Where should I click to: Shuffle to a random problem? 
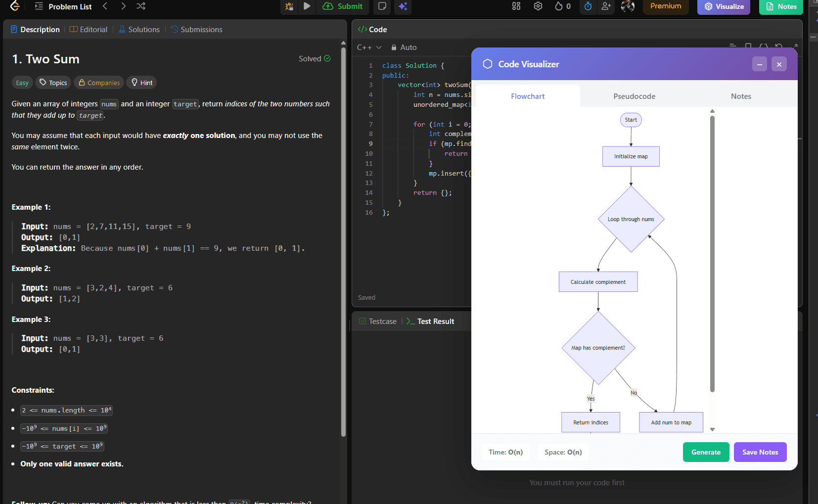click(141, 6)
